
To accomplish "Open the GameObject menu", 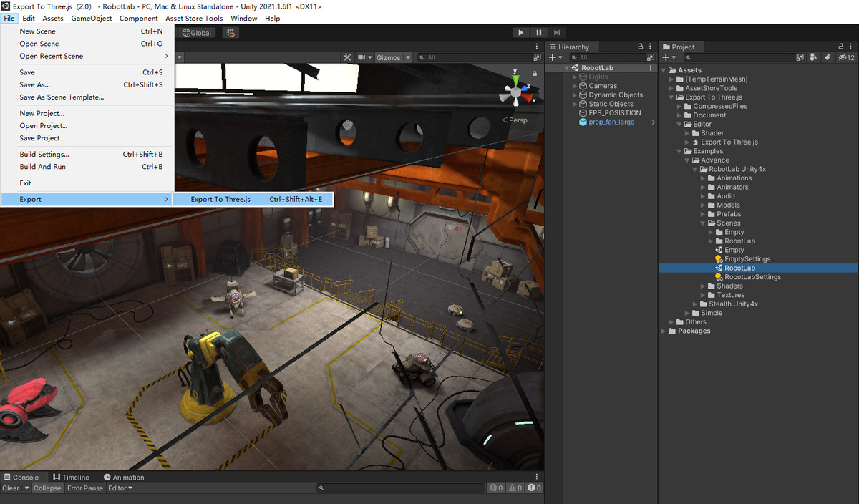I will [91, 18].
